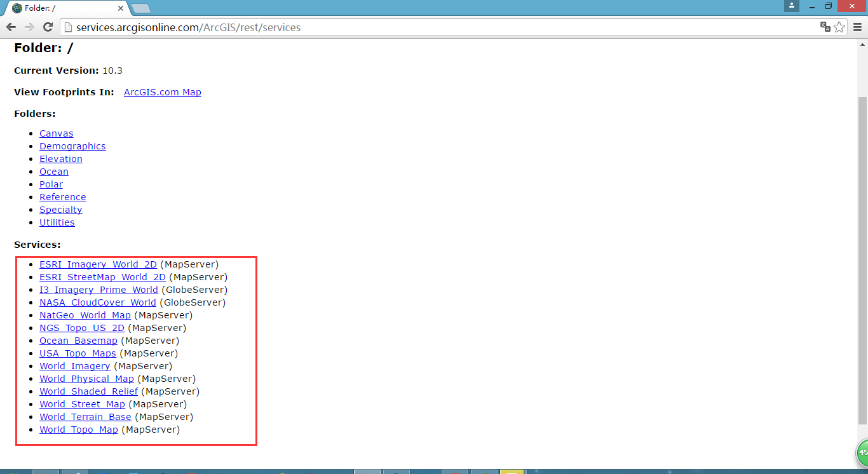Bookmark this page with the star icon
This screenshot has width=868, height=474.
(839, 27)
